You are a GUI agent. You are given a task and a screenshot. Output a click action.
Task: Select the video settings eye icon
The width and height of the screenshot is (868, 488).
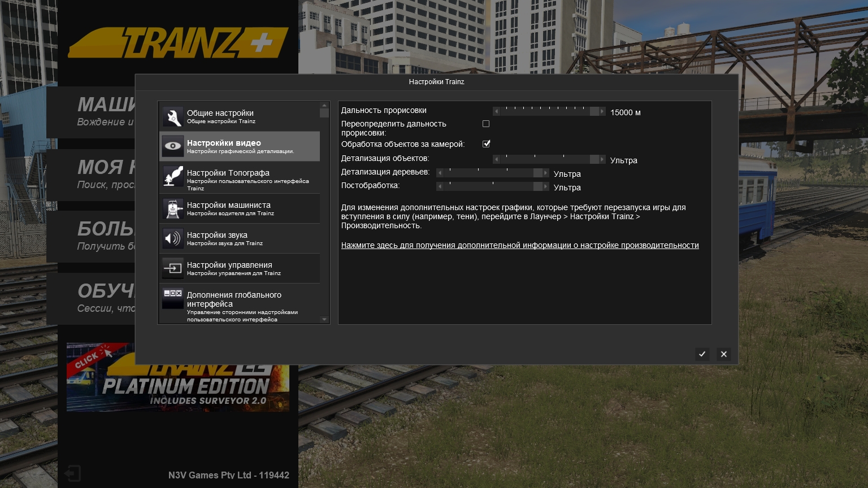[x=173, y=146]
